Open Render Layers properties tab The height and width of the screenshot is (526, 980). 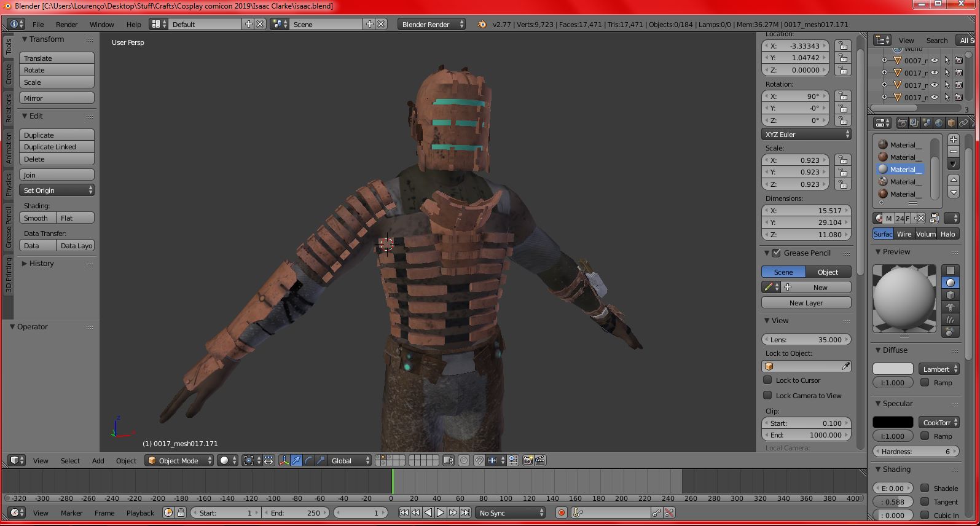pyautogui.click(x=914, y=123)
